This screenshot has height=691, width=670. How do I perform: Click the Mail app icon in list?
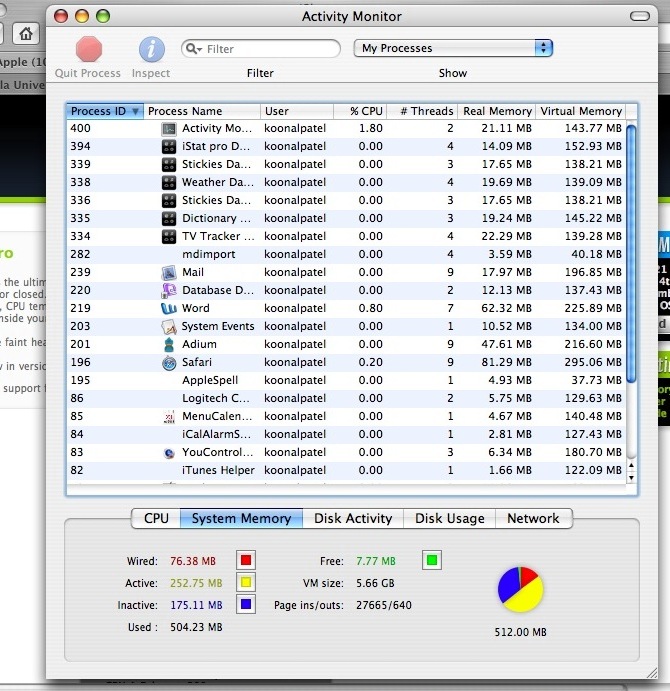tap(169, 273)
